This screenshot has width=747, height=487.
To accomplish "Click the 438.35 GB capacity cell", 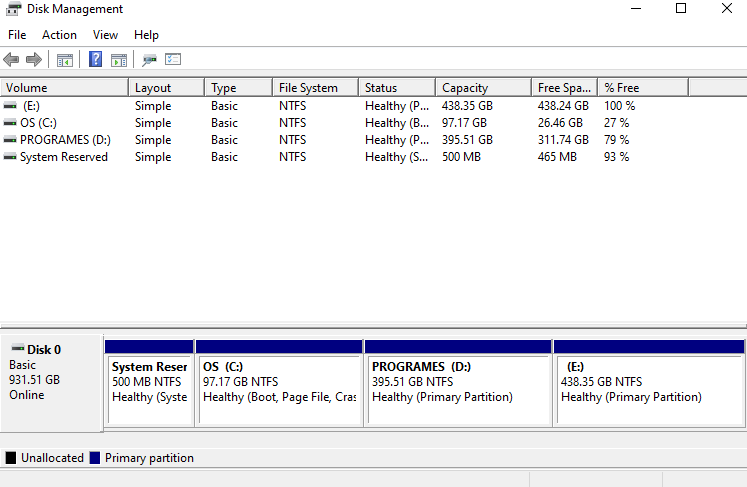I will pos(467,106).
